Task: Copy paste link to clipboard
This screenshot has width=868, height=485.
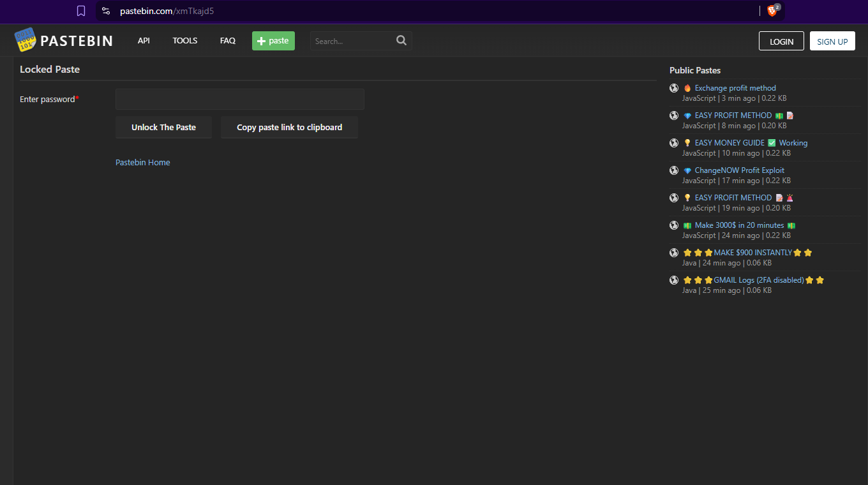Action: pyautogui.click(x=289, y=128)
